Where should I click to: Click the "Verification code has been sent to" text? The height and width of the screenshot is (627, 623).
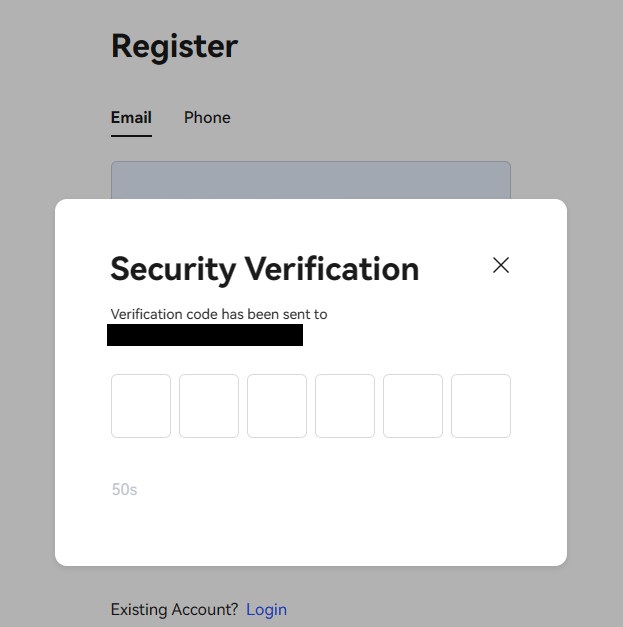point(219,314)
